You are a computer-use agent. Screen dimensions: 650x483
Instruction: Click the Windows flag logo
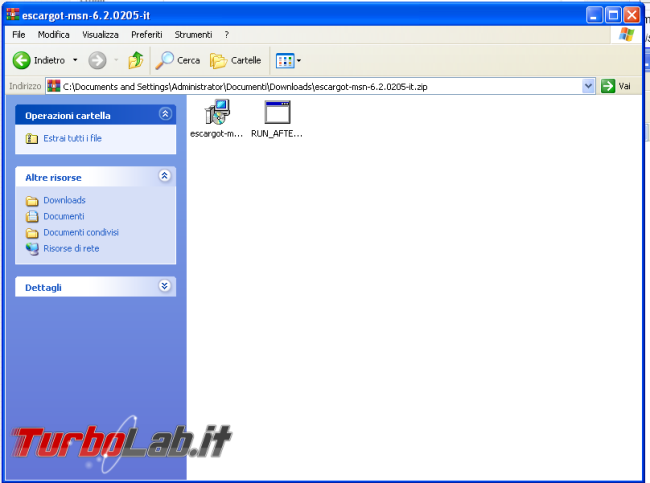coord(626,35)
